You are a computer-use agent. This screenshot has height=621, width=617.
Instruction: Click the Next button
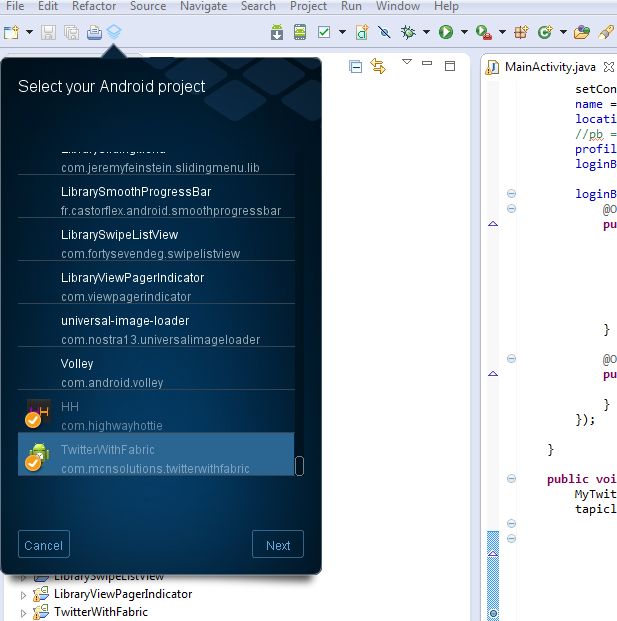click(278, 545)
